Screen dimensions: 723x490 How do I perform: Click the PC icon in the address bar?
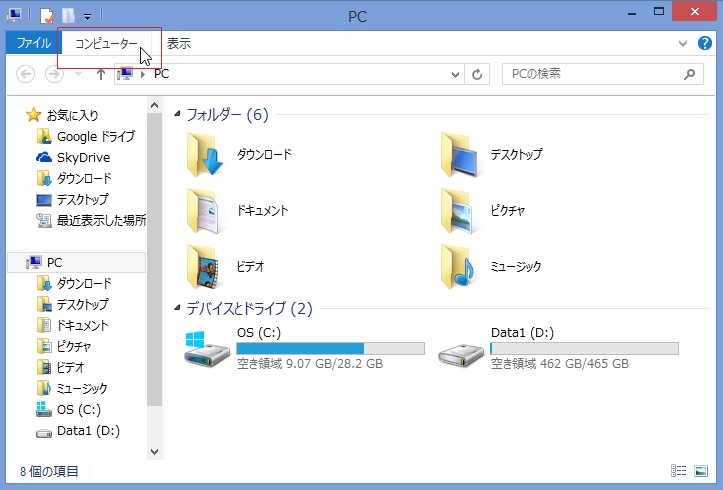click(x=125, y=74)
